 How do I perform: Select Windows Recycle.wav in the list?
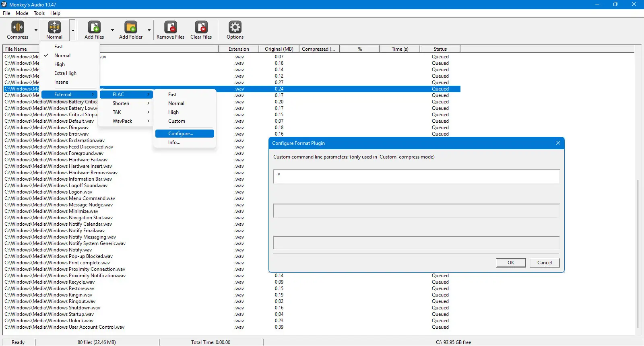tap(50, 282)
